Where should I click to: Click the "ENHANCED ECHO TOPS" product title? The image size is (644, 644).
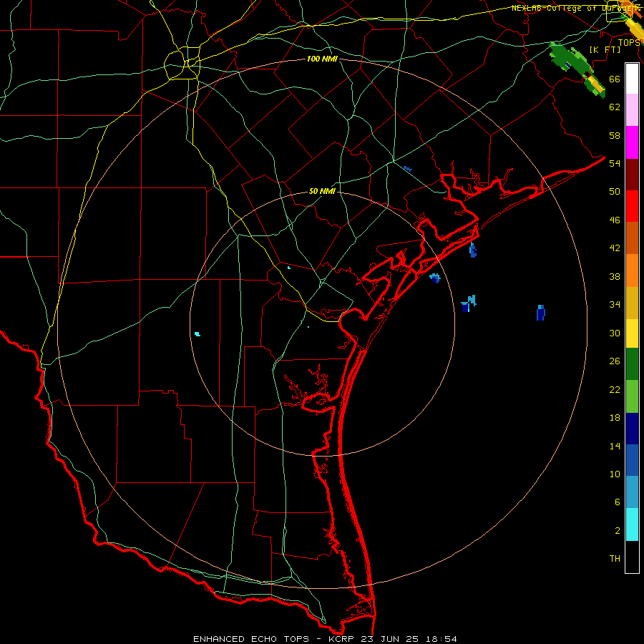pyautogui.click(x=251, y=639)
